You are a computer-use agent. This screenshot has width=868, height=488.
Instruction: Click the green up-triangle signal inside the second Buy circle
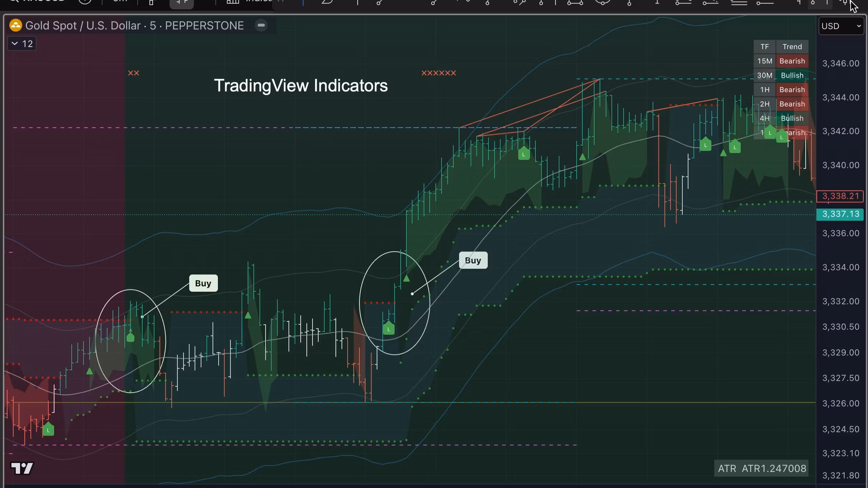click(406, 278)
